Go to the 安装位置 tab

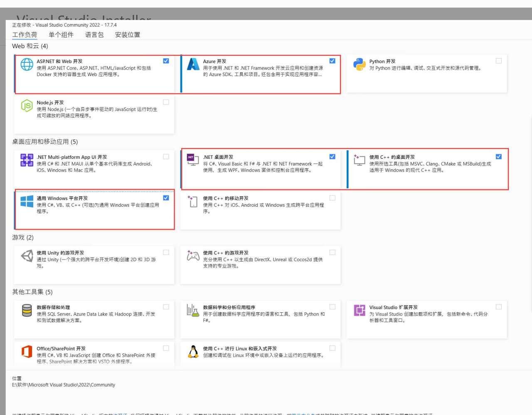pos(128,35)
